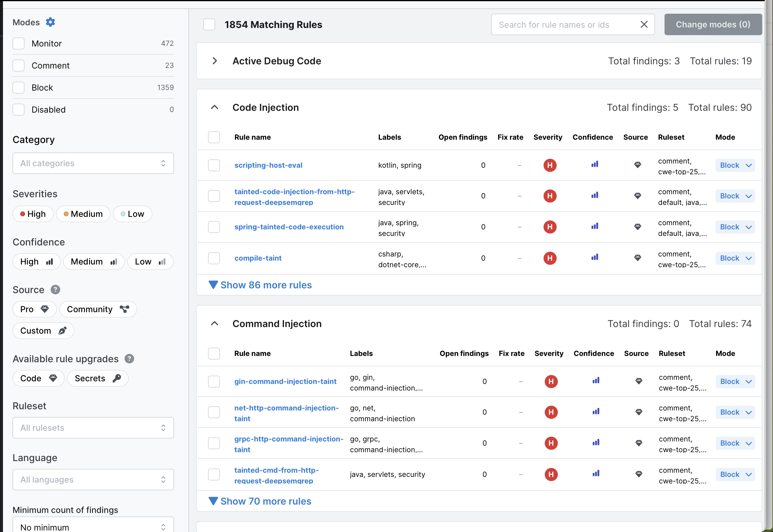Click the Available rule upgrades help icon
Screen dimensions: 773x532
pos(129,359)
